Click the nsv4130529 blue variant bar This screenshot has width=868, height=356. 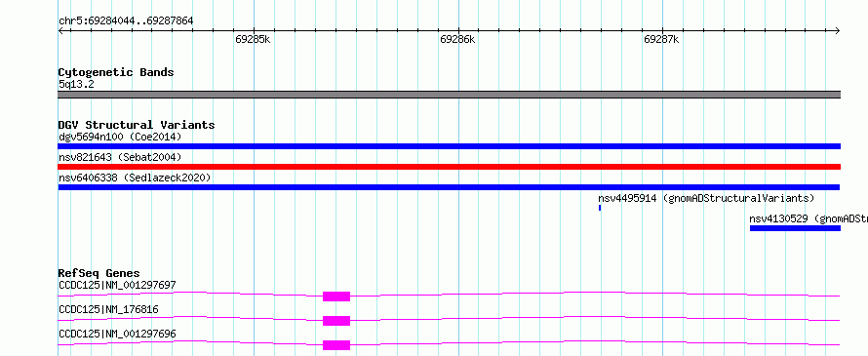[x=795, y=228]
